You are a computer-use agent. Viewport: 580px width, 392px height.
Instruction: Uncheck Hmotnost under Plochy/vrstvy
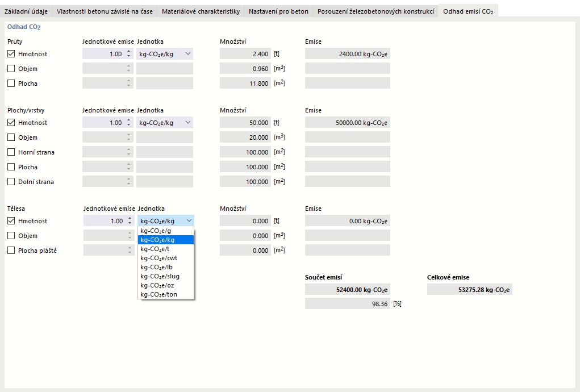pyautogui.click(x=11, y=123)
